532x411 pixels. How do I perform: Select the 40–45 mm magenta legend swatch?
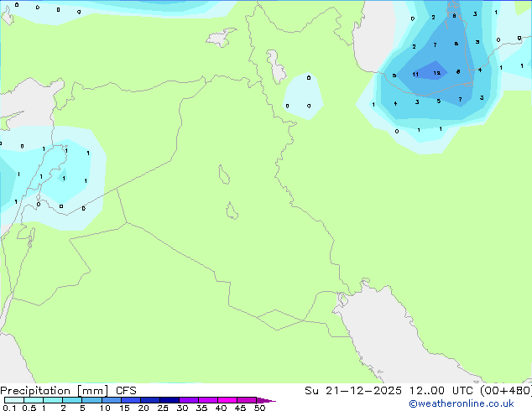[227, 400]
